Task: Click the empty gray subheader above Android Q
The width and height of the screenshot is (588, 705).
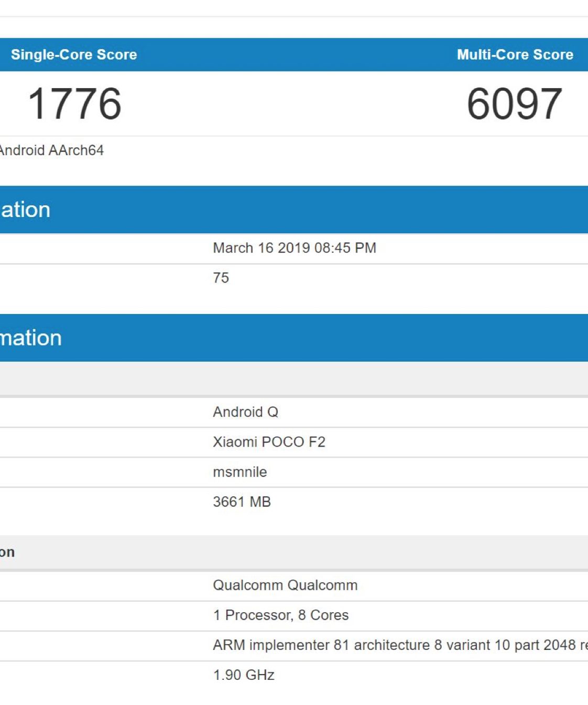Action: point(293,378)
